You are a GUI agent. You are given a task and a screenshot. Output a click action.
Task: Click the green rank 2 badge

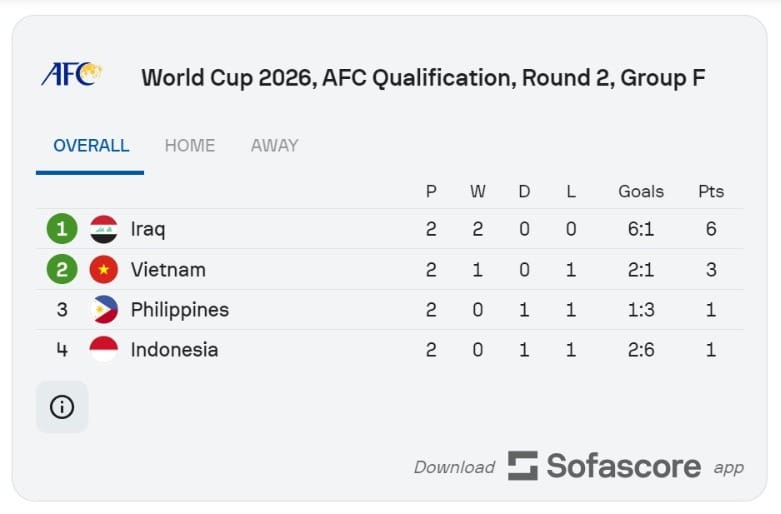tap(62, 270)
